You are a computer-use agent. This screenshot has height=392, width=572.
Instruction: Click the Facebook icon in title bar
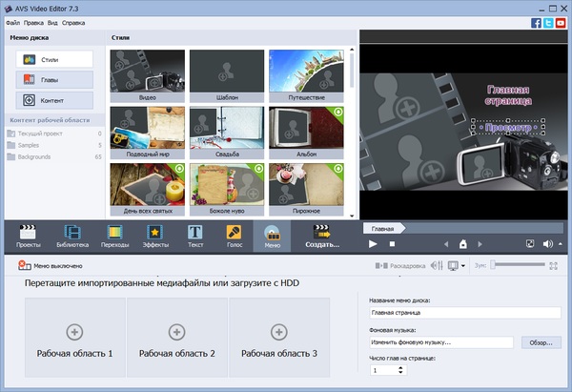536,22
